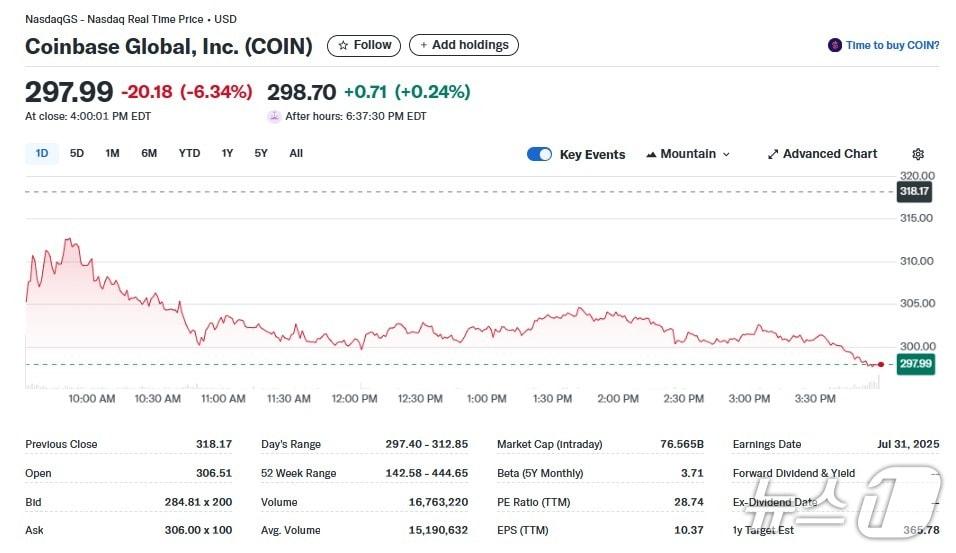The image size is (956, 553).
Task: Show the All time range
Action: (x=296, y=153)
